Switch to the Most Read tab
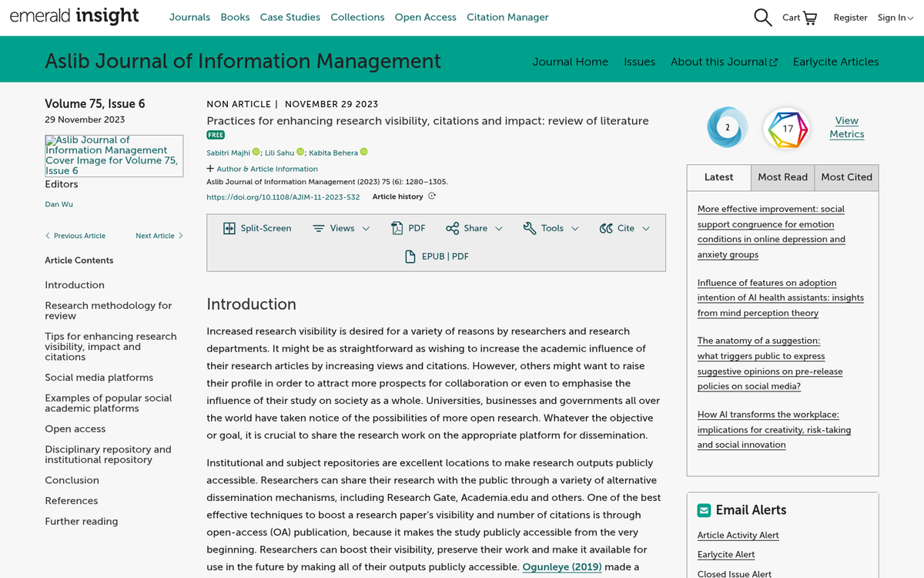 (782, 177)
